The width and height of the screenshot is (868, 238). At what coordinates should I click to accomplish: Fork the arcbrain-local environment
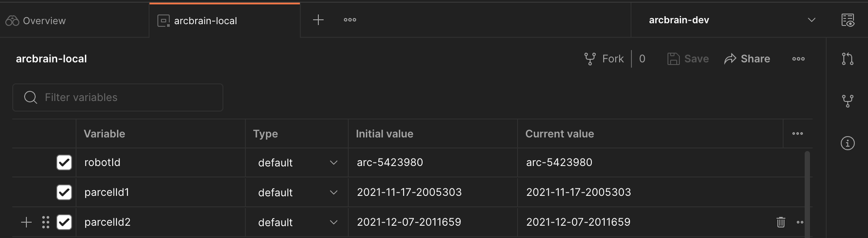tap(604, 59)
